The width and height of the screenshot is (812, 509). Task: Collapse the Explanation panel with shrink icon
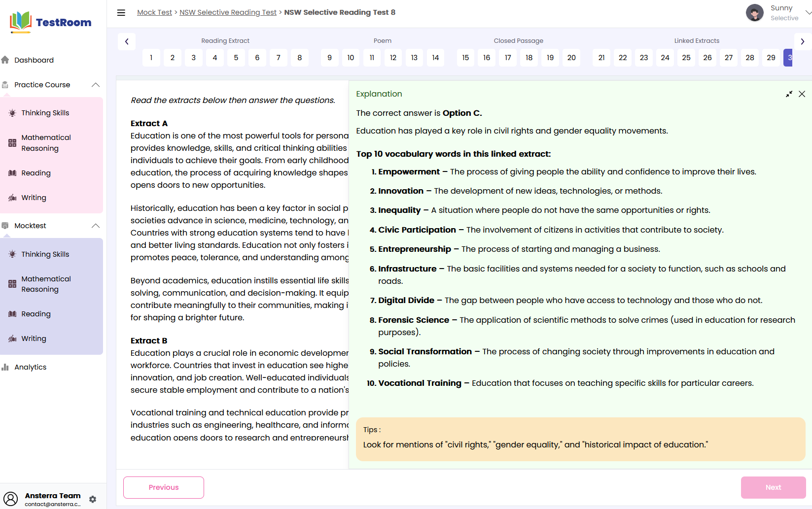coord(789,94)
